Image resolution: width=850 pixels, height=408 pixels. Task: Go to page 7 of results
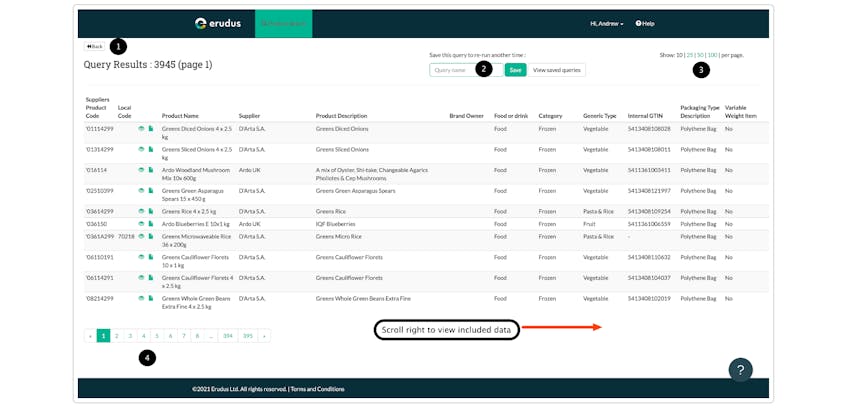point(184,336)
